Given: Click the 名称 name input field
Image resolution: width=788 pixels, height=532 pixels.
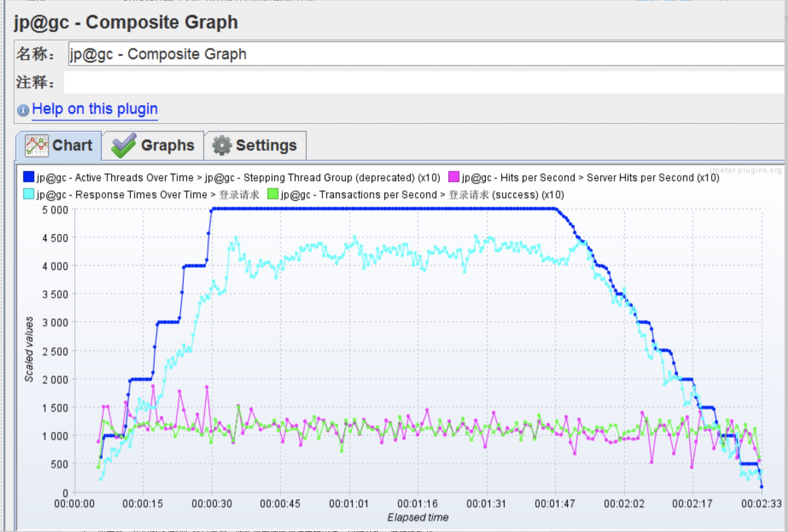Looking at the screenshot, I should 407,54.
